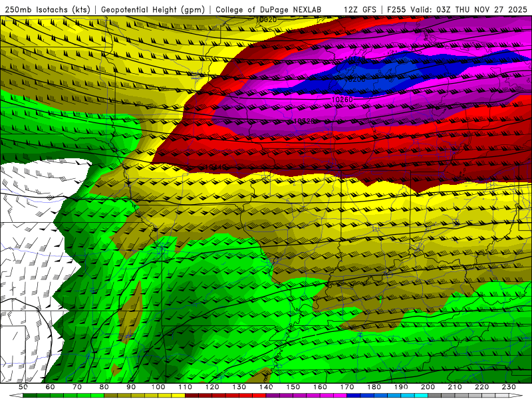Click the 120 value on the color scale

click(x=212, y=387)
